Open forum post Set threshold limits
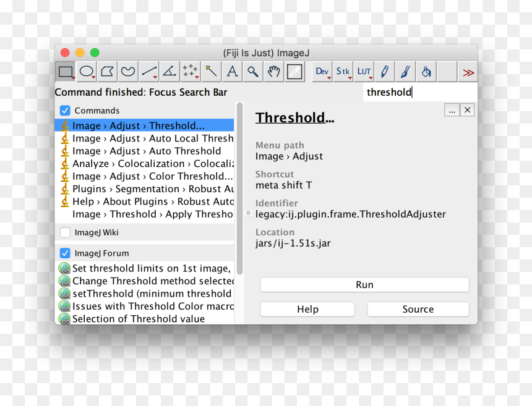 point(144,268)
